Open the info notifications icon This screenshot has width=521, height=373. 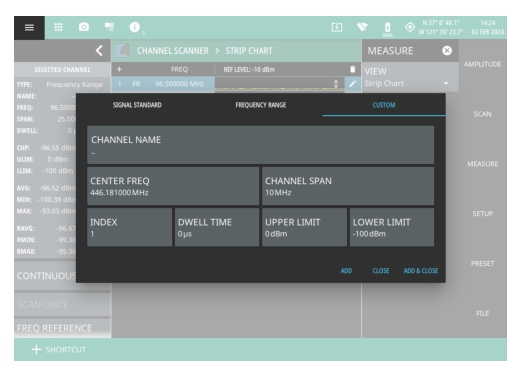135,27
